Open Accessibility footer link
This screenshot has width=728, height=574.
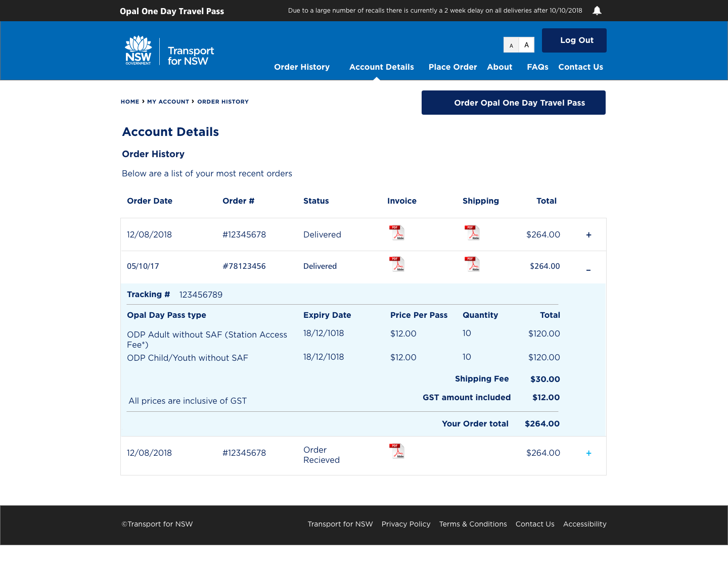(x=585, y=524)
